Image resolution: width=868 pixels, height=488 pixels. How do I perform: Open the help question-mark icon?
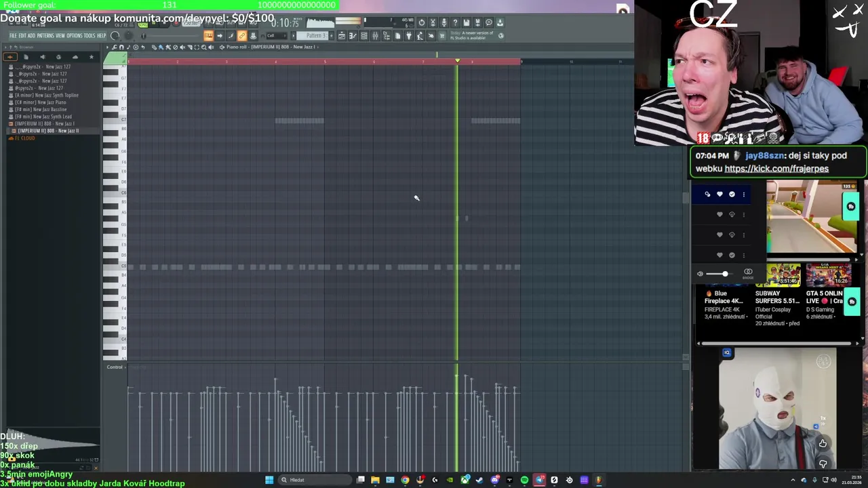tap(455, 22)
